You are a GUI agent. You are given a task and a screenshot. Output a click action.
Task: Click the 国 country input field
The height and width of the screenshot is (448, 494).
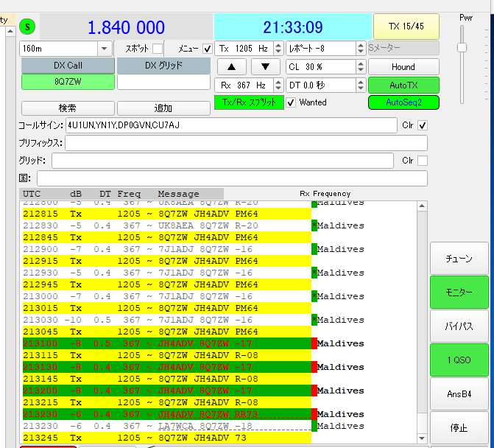(x=232, y=178)
